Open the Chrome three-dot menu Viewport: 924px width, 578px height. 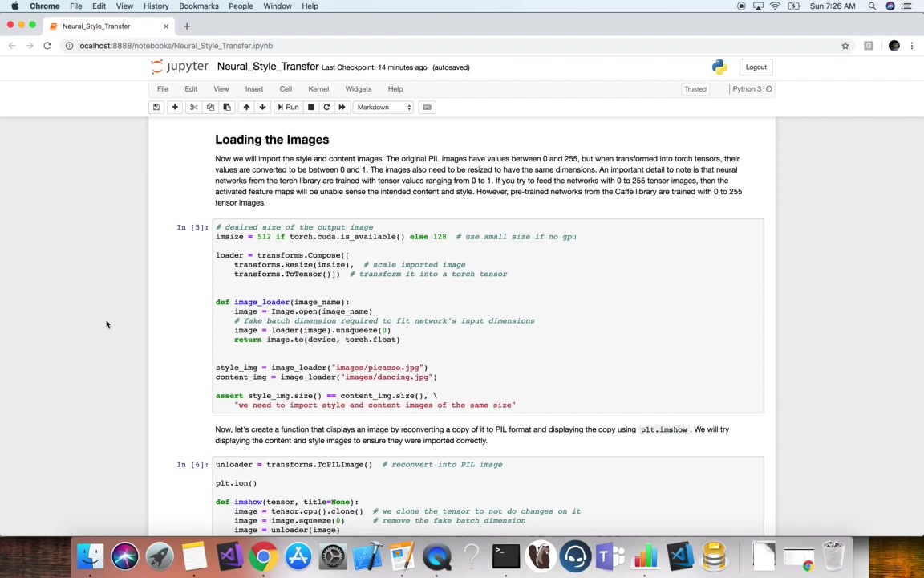(x=912, y=46)
